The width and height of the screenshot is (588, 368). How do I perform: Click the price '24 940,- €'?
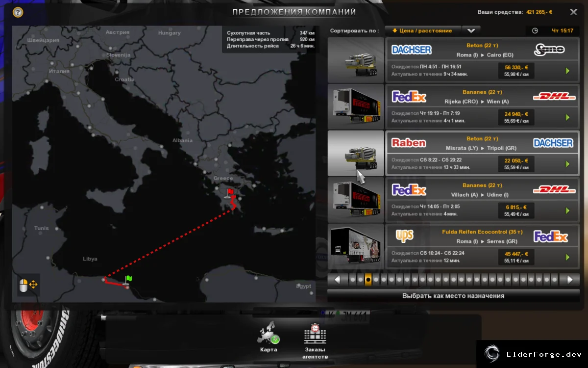516,114
